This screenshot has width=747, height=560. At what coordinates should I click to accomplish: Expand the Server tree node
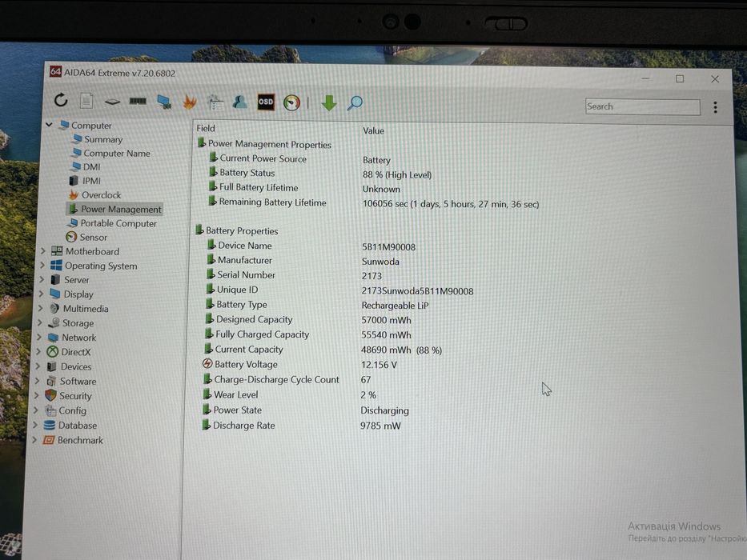pyautogui.click(x=42, y=279)
